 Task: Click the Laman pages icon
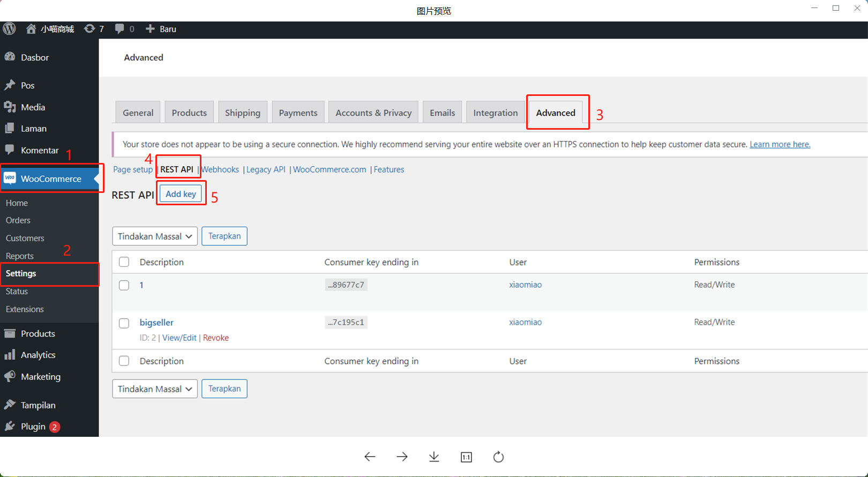coord(10,128)
